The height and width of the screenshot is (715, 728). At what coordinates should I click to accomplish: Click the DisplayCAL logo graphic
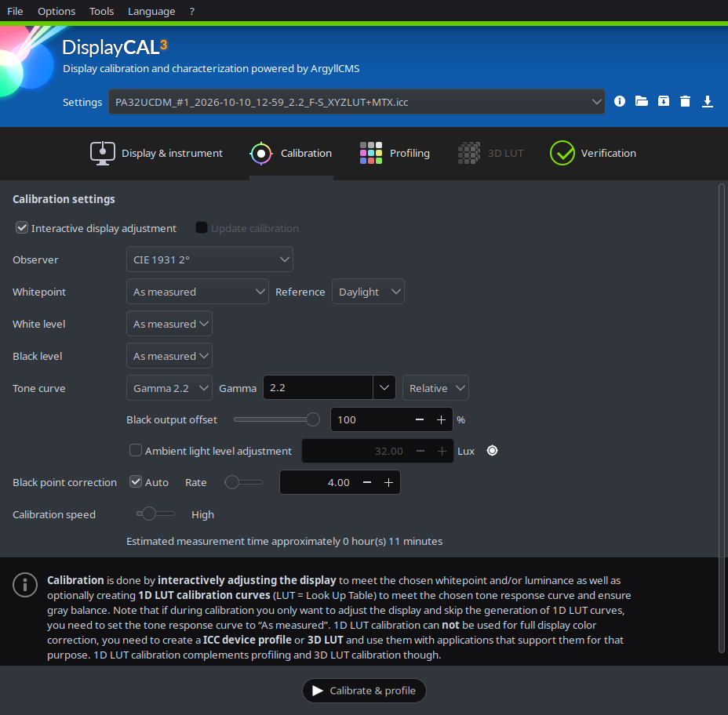coord(28,60)
